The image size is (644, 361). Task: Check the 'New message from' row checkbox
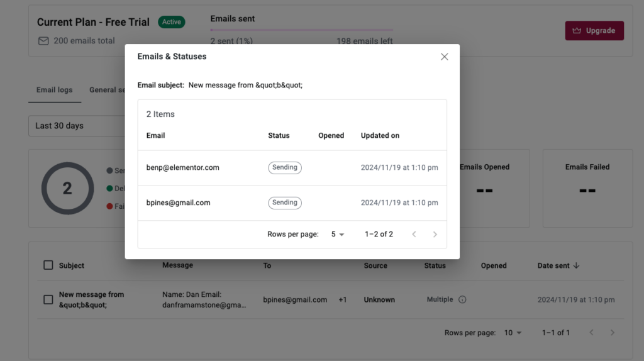pos(48,299)
